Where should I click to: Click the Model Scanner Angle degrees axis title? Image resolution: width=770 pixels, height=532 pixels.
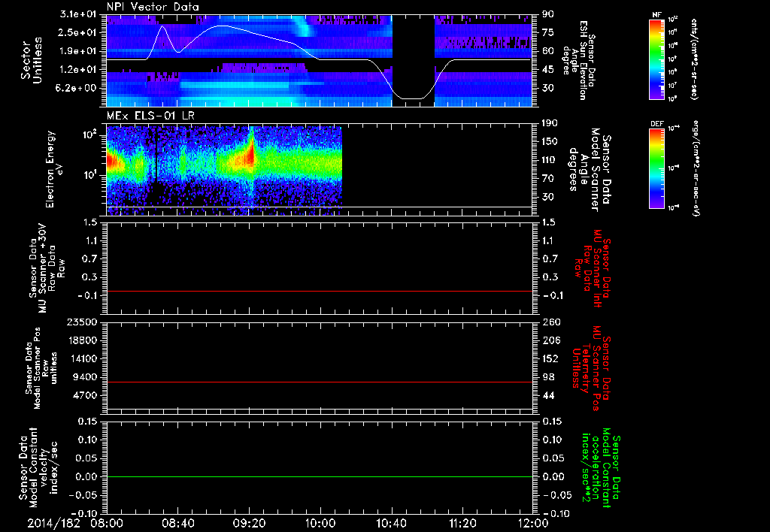pyautogui.click(x=590, y=170)
